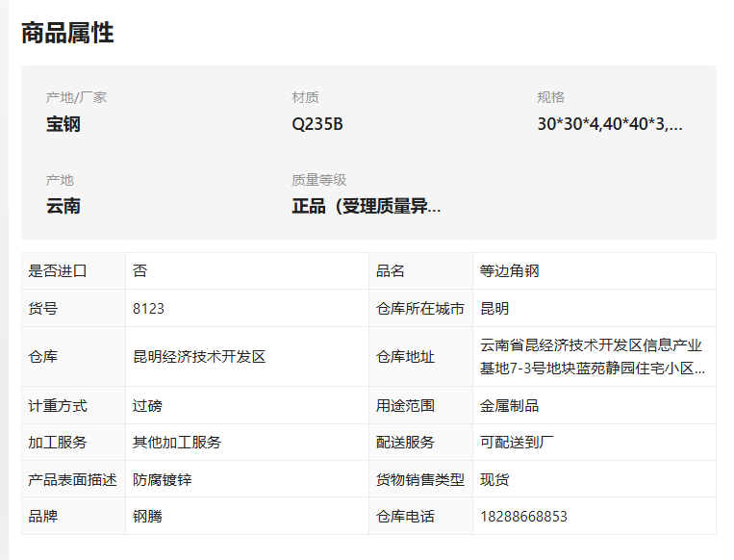Click the Q235B material value

[317, 124]
